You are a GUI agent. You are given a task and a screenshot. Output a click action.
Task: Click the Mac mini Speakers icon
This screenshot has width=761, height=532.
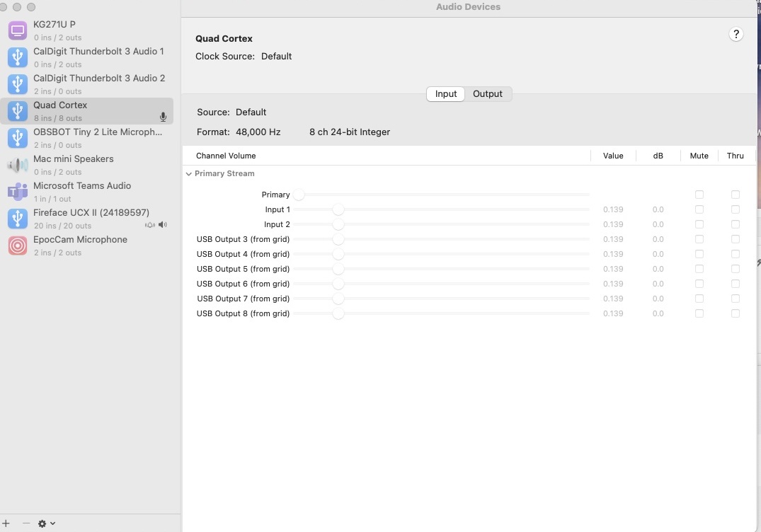[18, 165]
